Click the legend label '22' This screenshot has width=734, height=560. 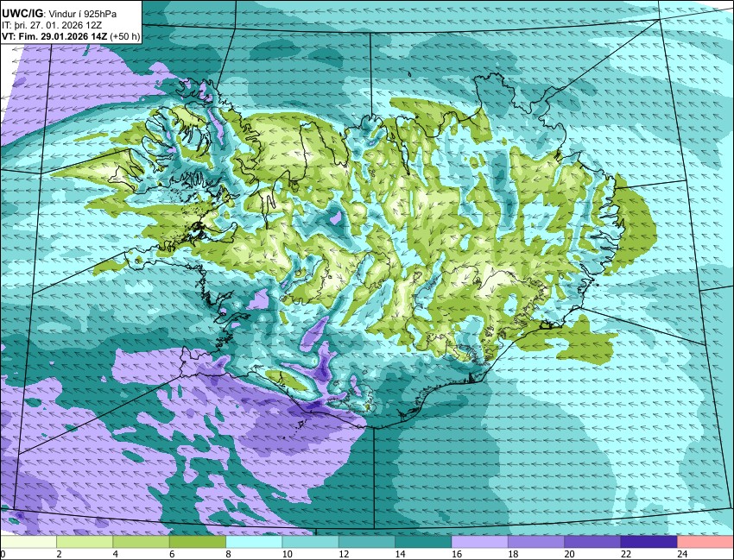click(626, 554)
